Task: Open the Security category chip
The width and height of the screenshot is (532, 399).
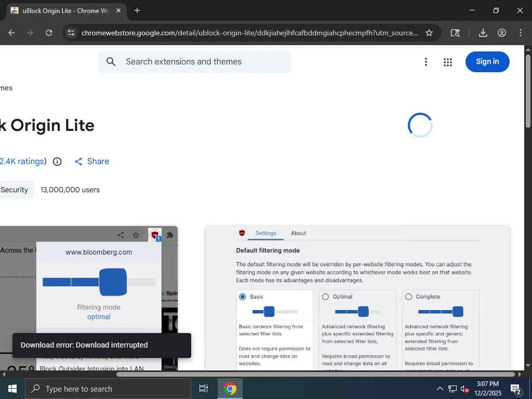Action: coord(16,190)
